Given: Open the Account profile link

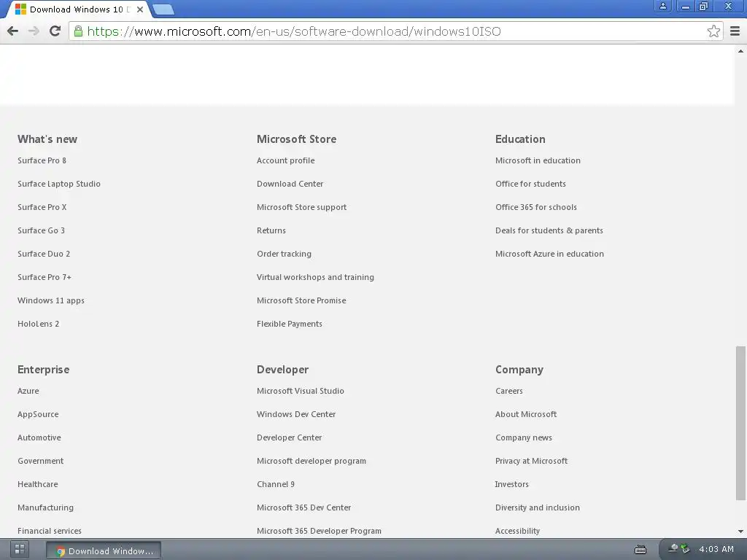Looking at the screenshot, I should (x=286, y=160).
